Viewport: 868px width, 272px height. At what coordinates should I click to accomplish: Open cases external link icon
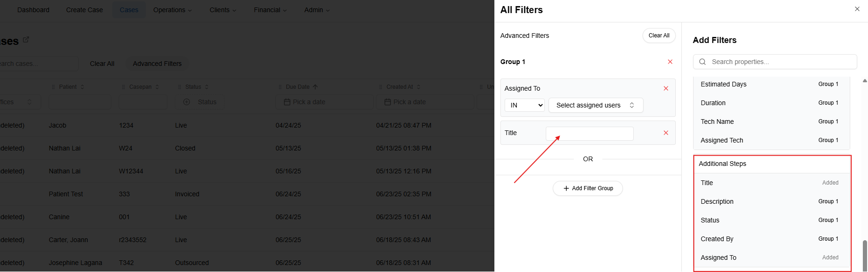click(x=26, y=40)
